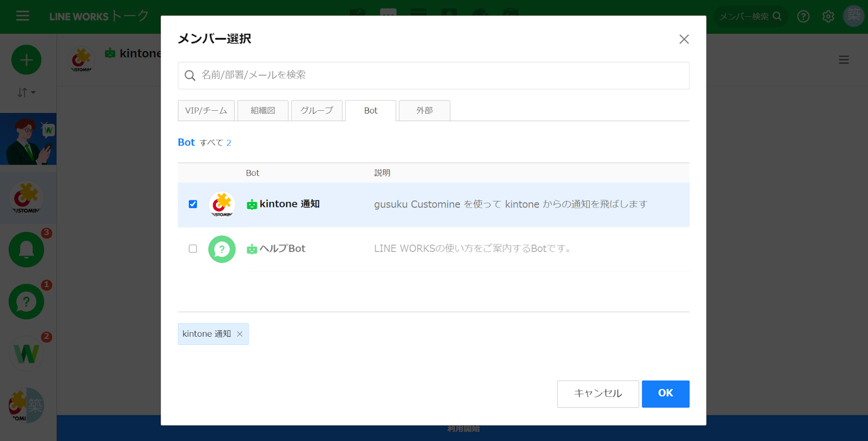This screenshot has height=441, width=868.
Task: Open the green-suited man chat thumbnail
Action: (28, 139)
